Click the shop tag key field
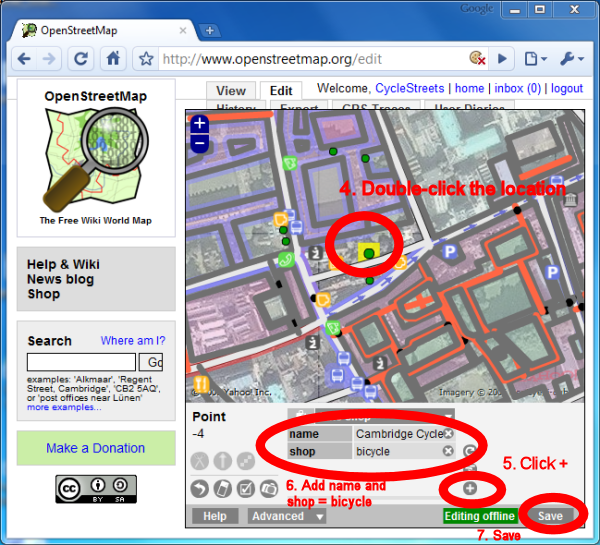This screenshot has width=600, height=545. click(320, 451)
